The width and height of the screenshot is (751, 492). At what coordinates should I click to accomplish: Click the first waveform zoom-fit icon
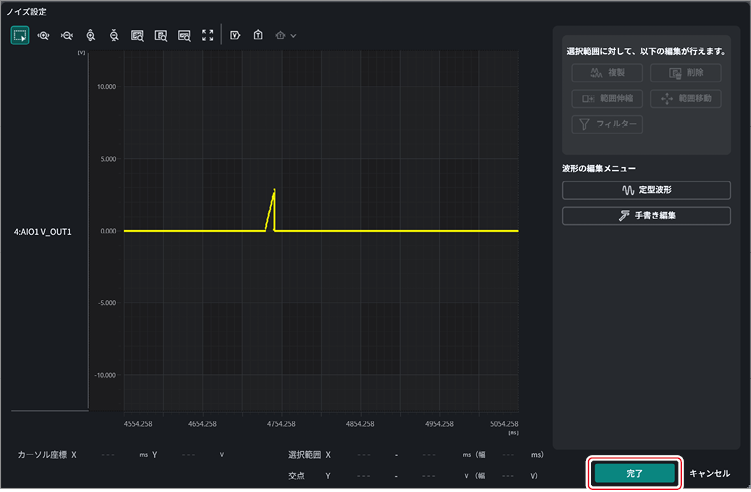click(x=137, y=35)
